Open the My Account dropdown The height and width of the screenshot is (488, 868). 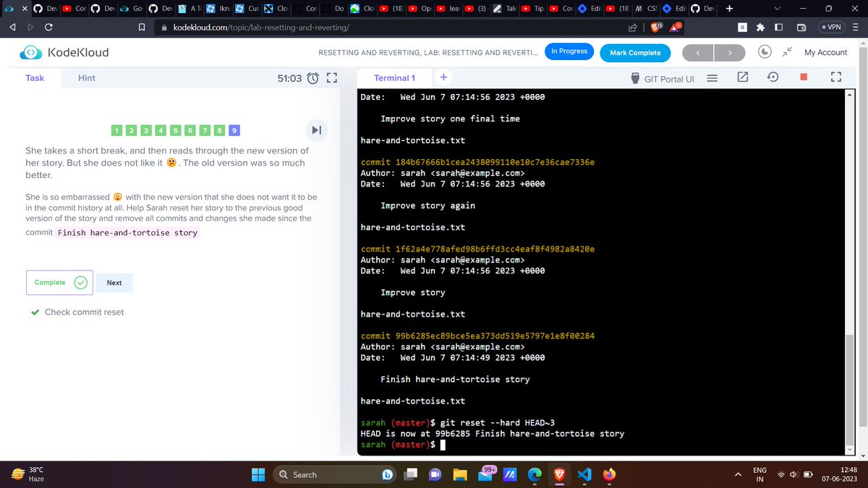point(825,52)
